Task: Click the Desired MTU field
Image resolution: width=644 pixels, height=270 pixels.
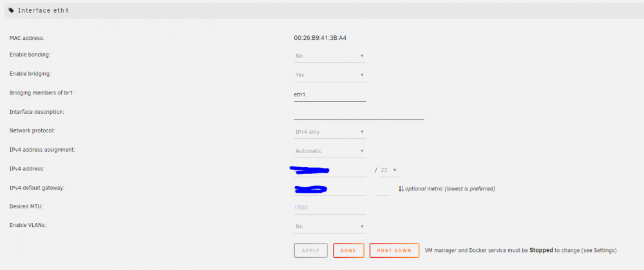Action: [x=330, y=208]
